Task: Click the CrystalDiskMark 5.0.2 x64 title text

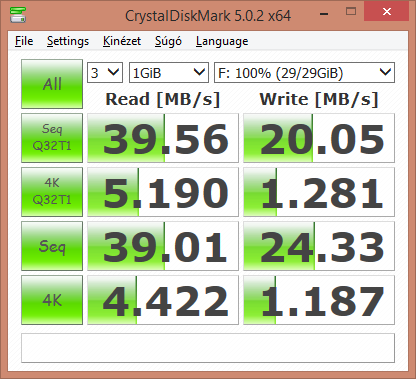Action: tap(208, 16)
